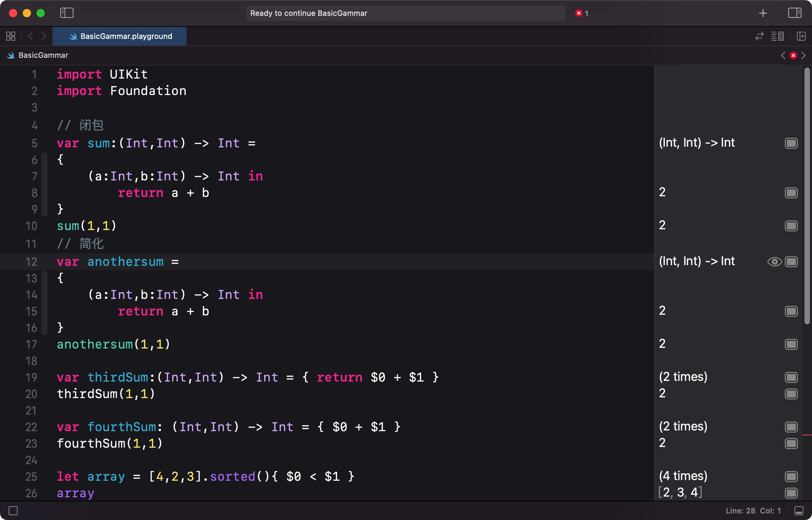Click the 'array' expression on line 26

pyautogui.click(x=75, y=493)
